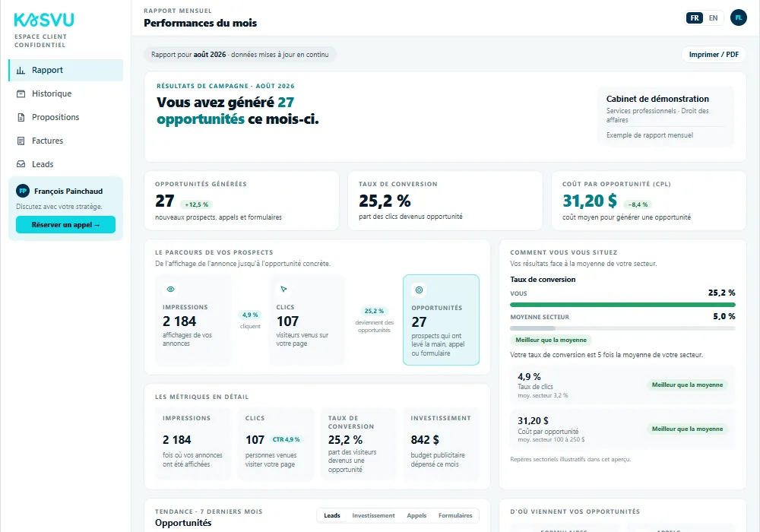Click the Clics 107 funnel card
Viewport: 760px width, 532px height.
[x=307, y=320]
